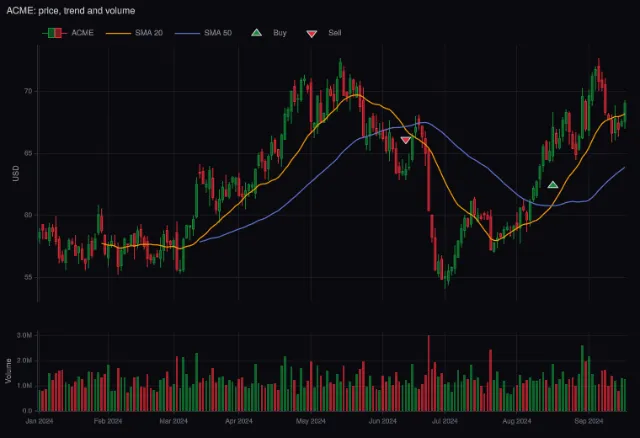Toggle the SMA 20 legend entry

tap(134, 33)
